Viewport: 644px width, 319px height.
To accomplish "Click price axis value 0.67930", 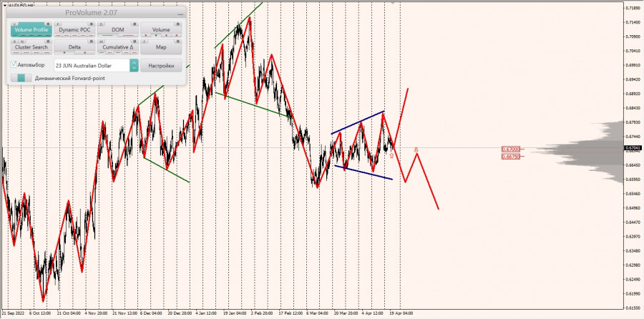I will tap(633, 122).
